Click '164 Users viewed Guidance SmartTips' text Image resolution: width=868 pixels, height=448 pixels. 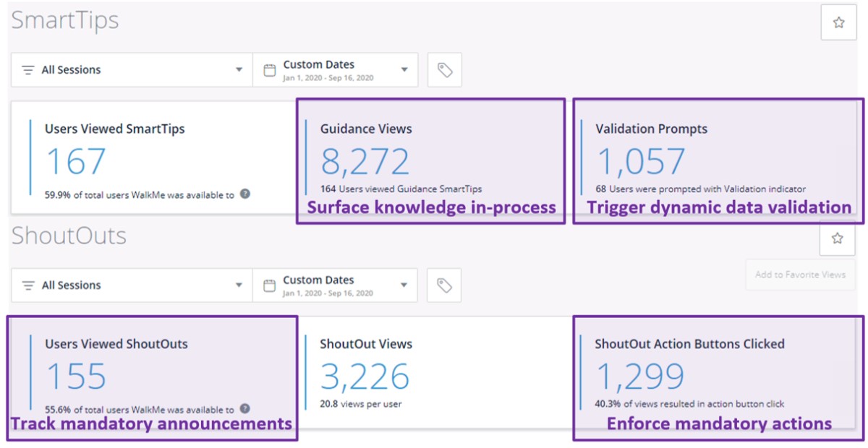point(401,189)
